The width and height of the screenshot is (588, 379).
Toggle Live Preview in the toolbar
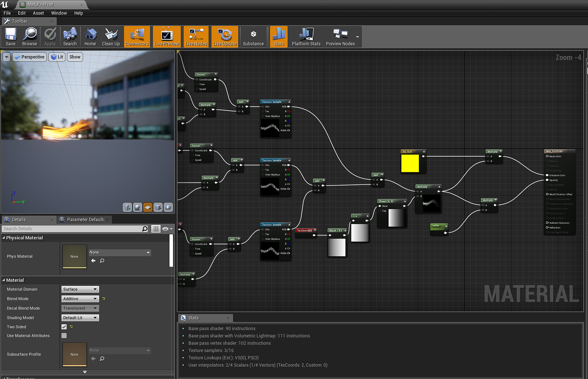coord(166,37)
